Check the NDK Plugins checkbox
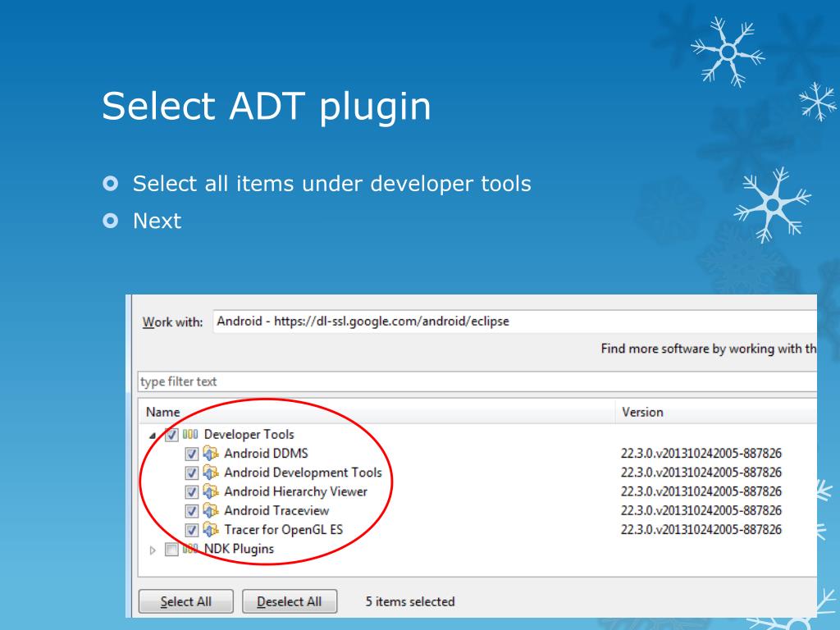 pos(171,550)
